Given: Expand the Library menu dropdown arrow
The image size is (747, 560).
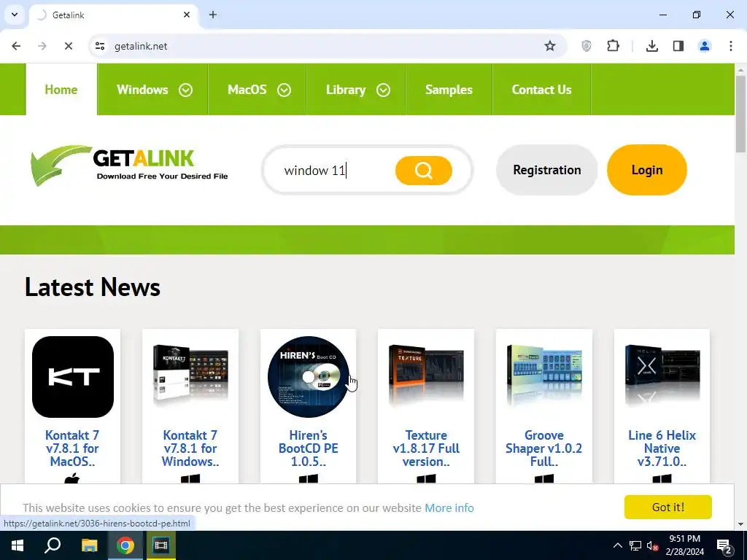Looking at the screenshot, I should click(x=383, y=90).
